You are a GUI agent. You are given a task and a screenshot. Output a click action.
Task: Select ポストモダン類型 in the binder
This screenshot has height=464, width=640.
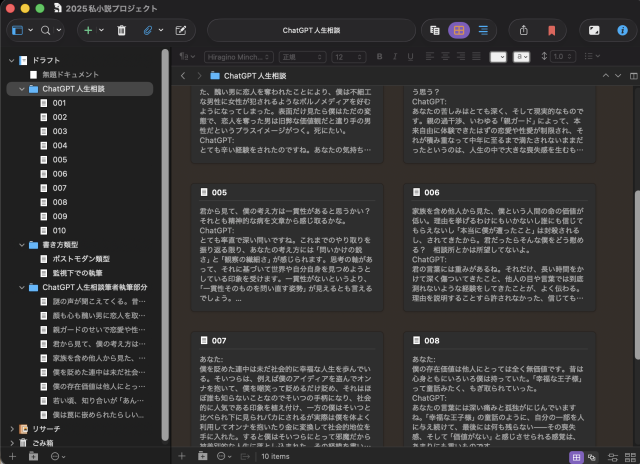click(81, 258)
